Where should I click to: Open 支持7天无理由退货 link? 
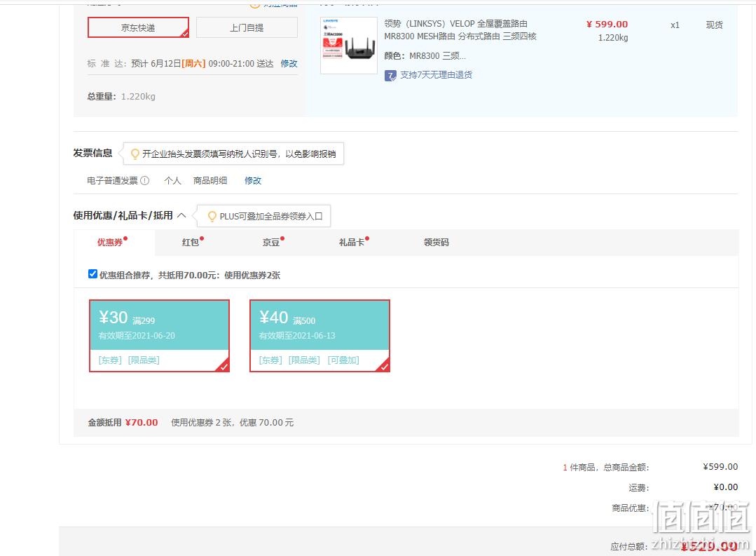point(436,75)
